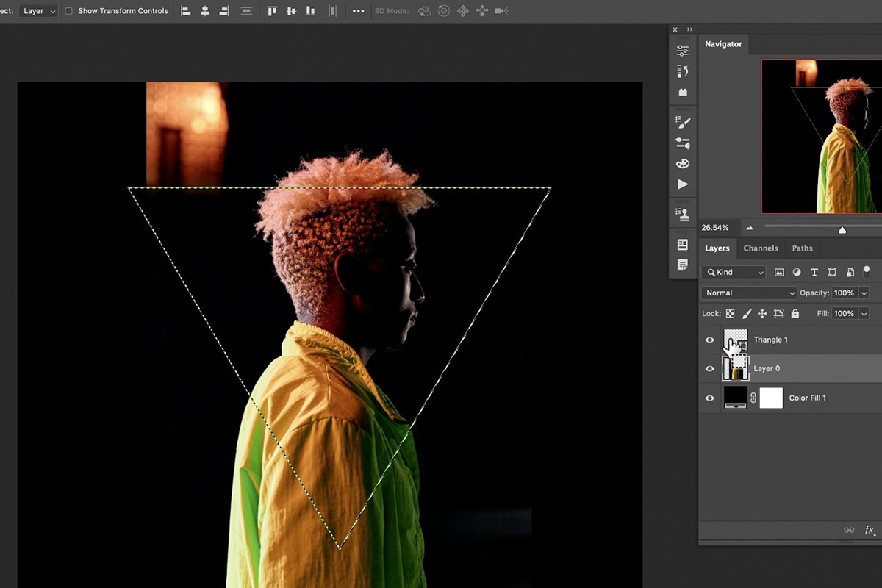Align horizontal centers in options bar
Screen dimensions: 882x588
(205, 11)
